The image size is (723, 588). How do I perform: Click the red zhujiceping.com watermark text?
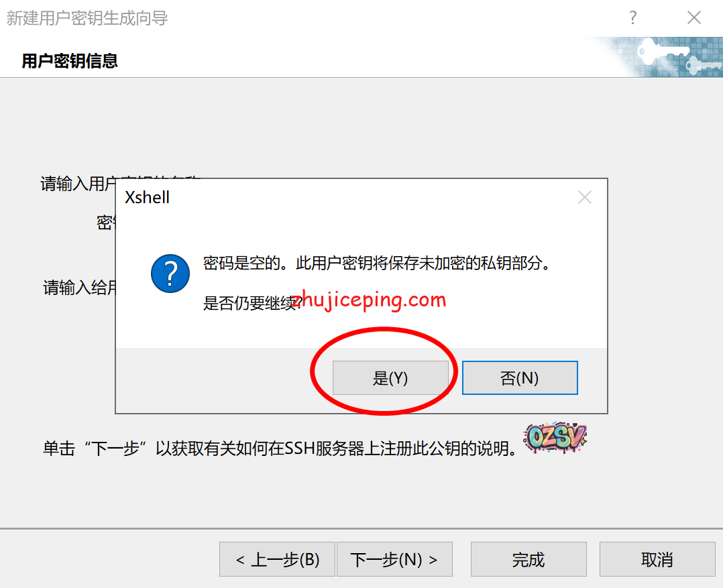tap(369, 300)
